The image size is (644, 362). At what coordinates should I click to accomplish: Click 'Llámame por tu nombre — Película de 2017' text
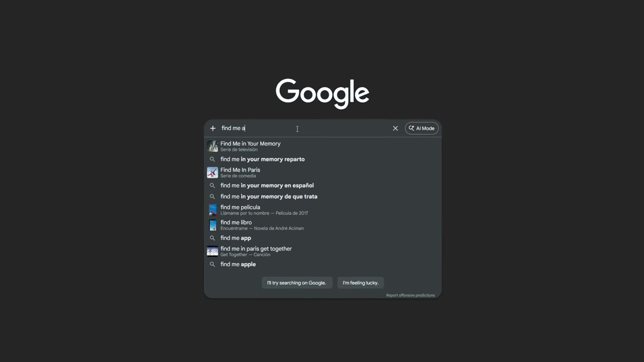264,213
